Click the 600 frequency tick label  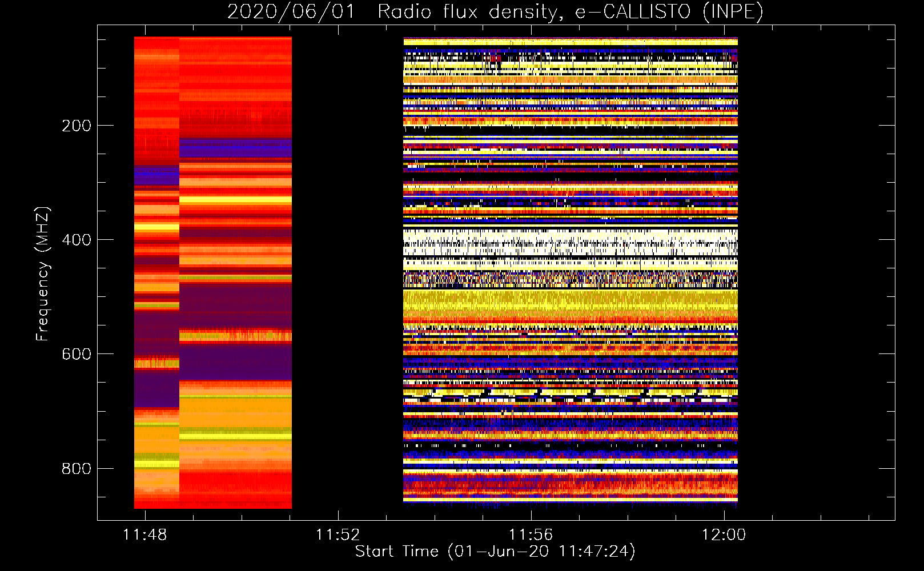[x=77, y=354]
